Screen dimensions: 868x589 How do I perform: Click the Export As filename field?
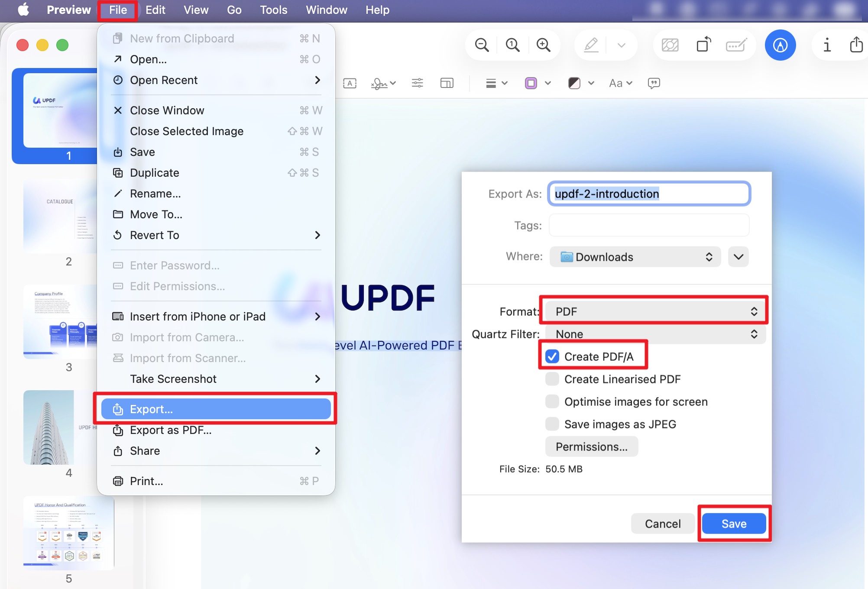[649, 194]
